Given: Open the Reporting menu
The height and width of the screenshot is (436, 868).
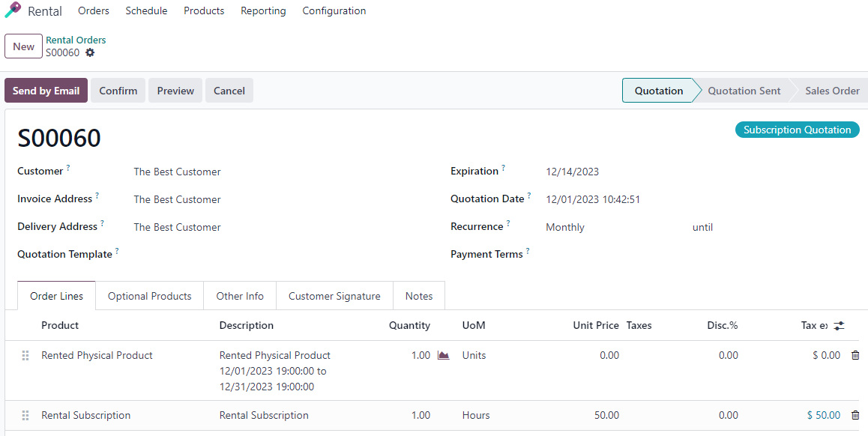Looking at the screenshot, I should pos(263,10).
